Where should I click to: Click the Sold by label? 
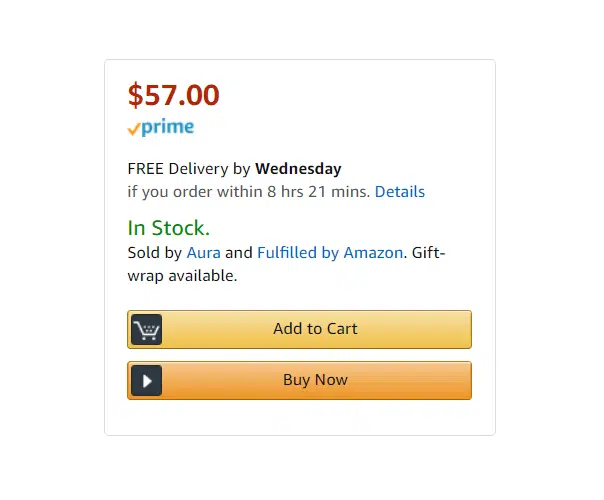(x=154, y=253)
